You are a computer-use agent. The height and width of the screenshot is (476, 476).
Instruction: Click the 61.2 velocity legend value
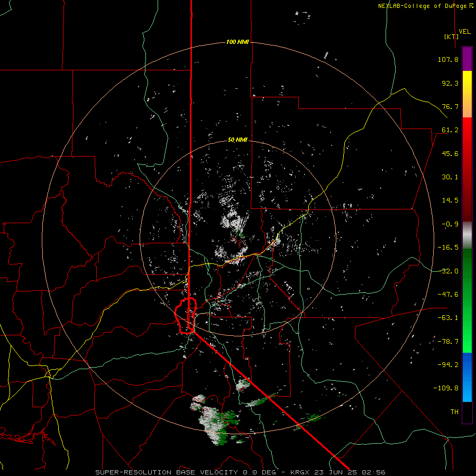pos(450,130)
